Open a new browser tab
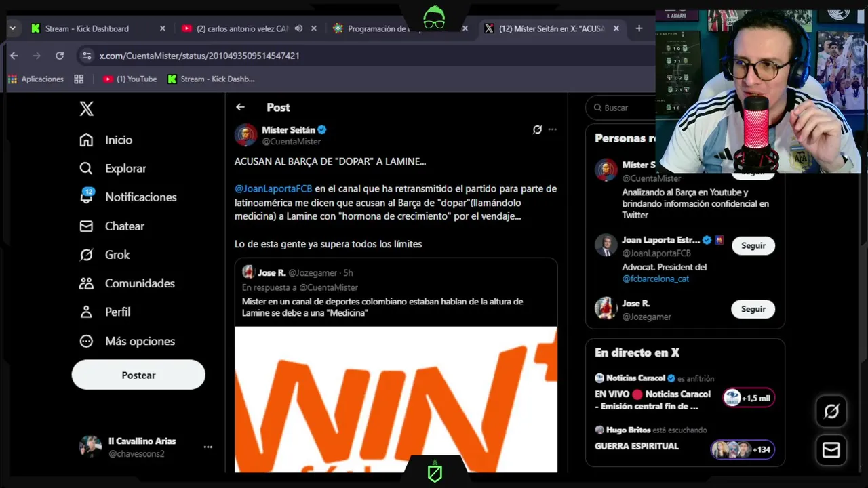This screenshot has height=488, width=868. [639, 28]
